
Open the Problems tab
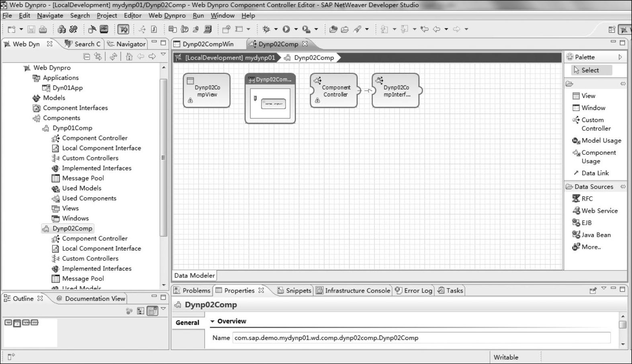coord(192,291)
